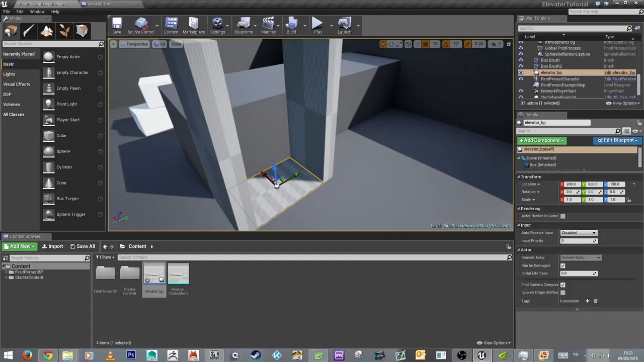Clear tags with the trash icon
This screenshot has width=644, height=362.
point(596,301)
